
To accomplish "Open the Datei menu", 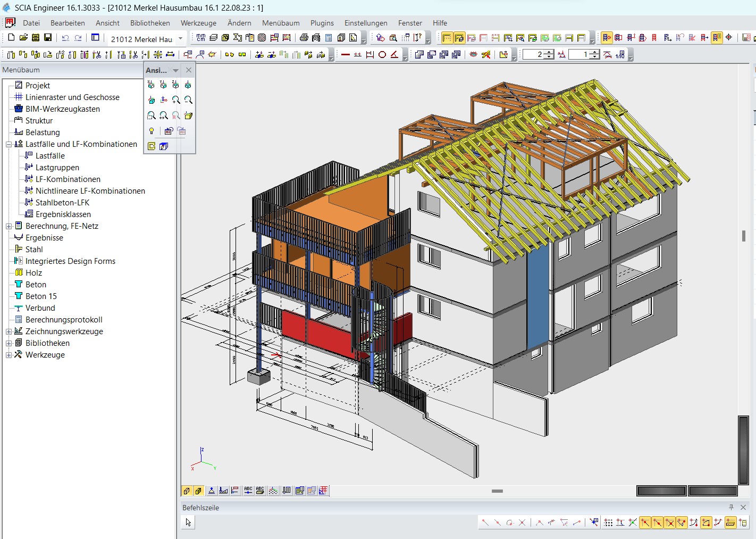I will (31, 23).
